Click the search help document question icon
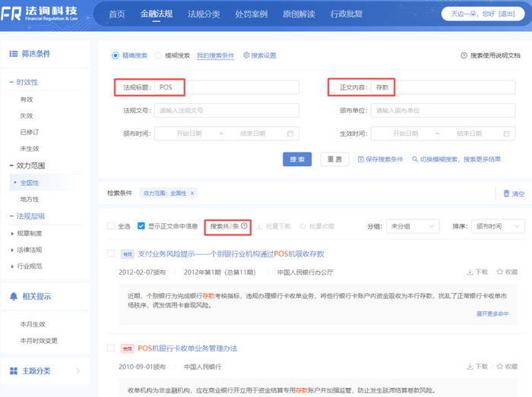 click(464, 55)
